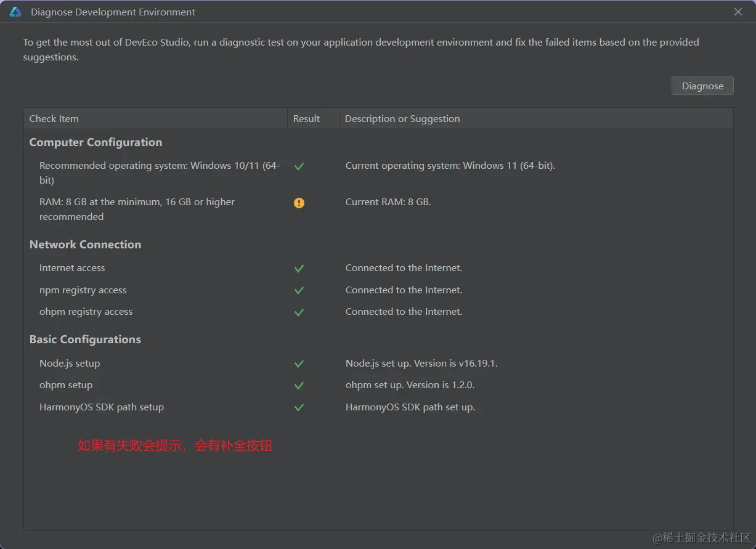Click the Check Item column header
The image size is (756, 549).
54,119
